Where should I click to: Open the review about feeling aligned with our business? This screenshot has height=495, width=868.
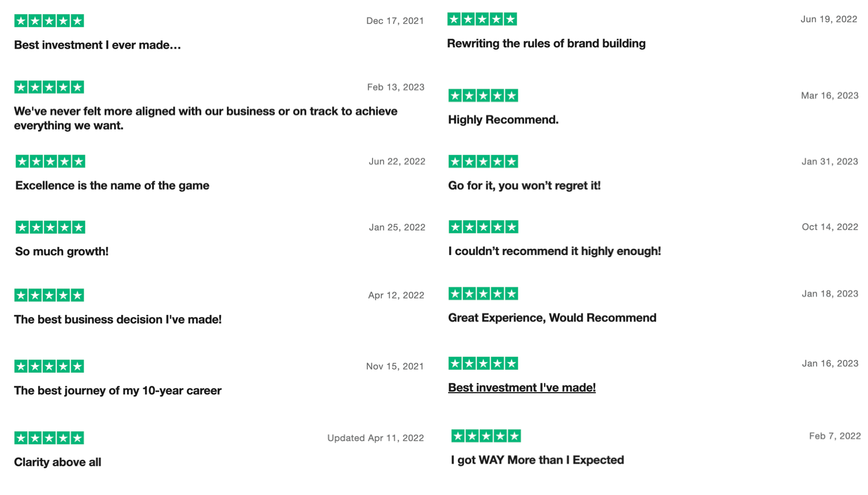206,118
